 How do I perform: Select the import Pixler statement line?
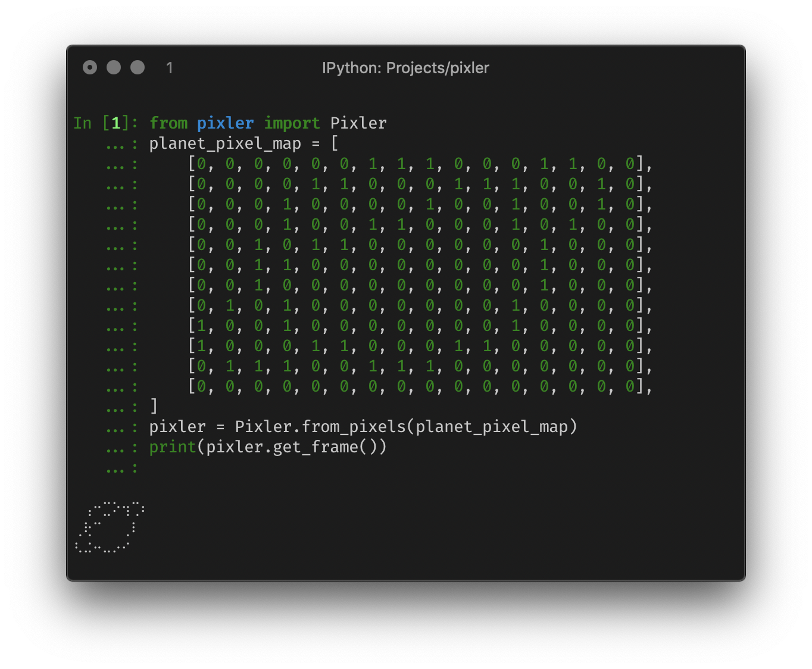click(x=268, y=123)
